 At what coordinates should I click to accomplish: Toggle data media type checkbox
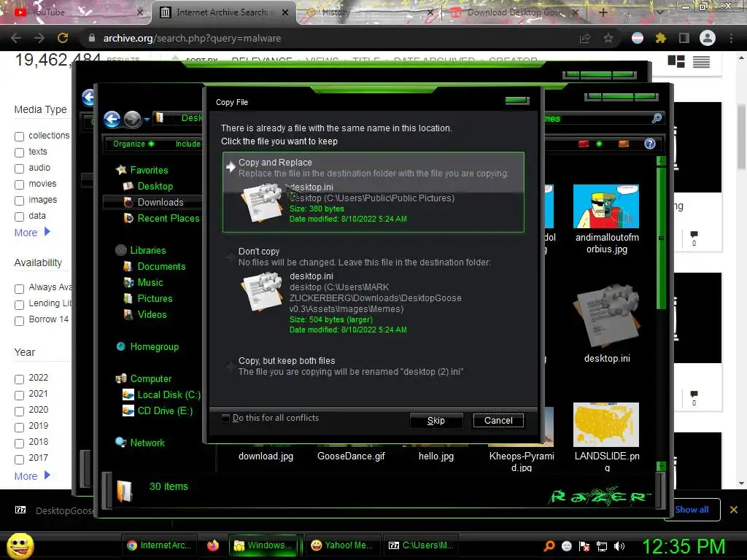tap(19, 217)
